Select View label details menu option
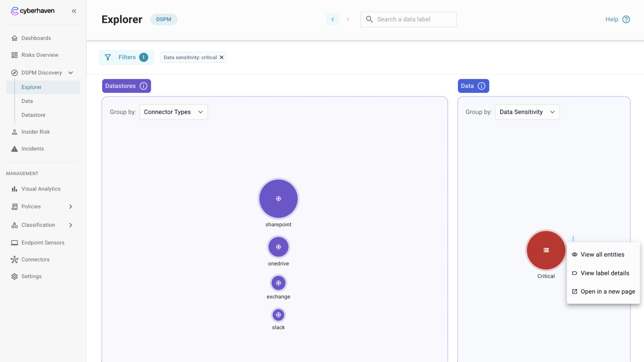Image resolution: width=644 pixels, height=362 pixels. pos(604,273)
